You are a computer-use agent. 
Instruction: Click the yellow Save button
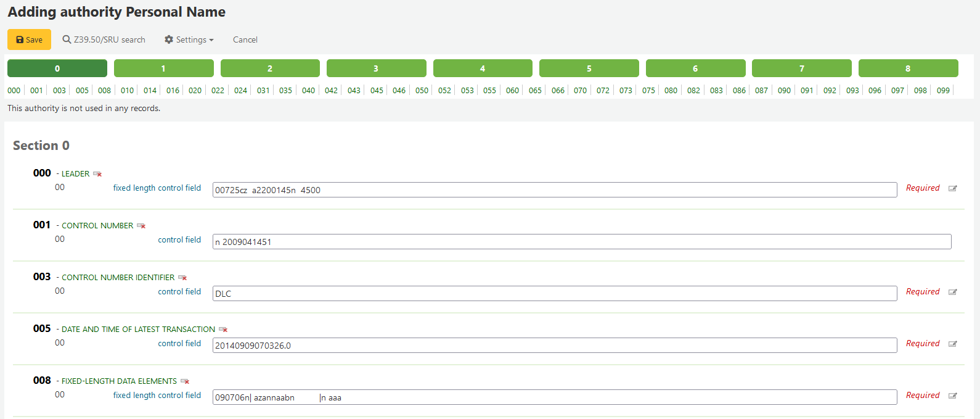(x=29, y=39)
